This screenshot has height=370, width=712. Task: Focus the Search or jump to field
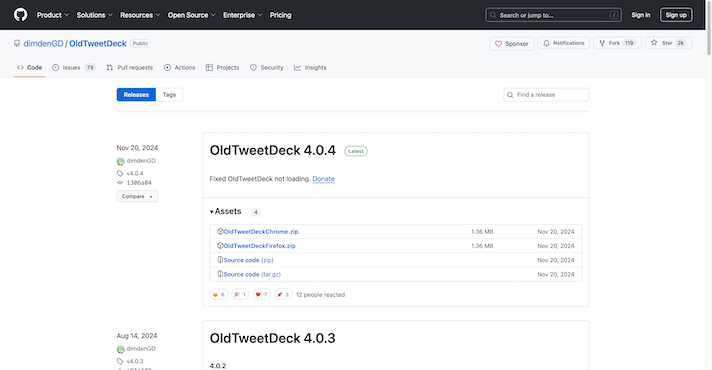pos(553,15)
